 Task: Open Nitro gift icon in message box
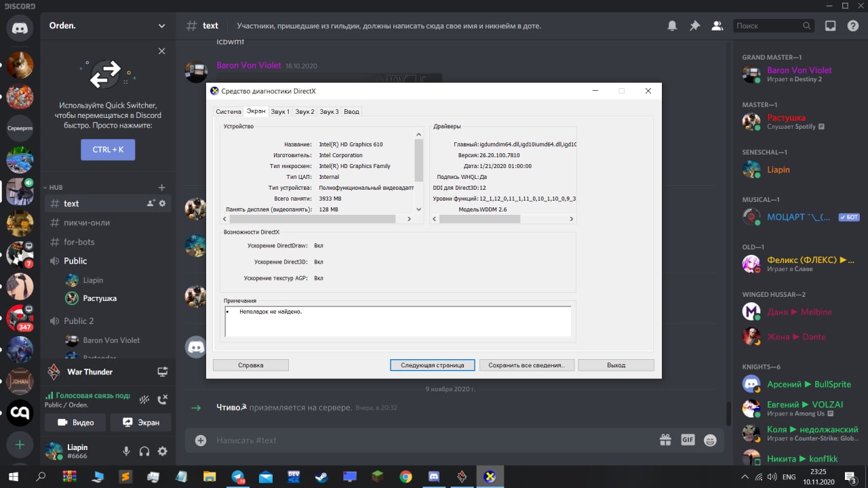[x=665, y=440]
